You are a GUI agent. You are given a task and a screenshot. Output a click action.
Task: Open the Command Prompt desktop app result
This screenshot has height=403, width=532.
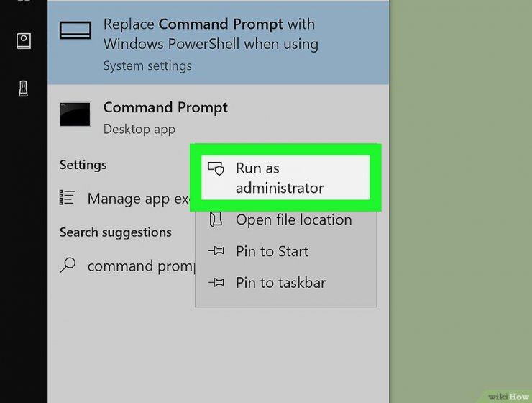pos(218,118)
